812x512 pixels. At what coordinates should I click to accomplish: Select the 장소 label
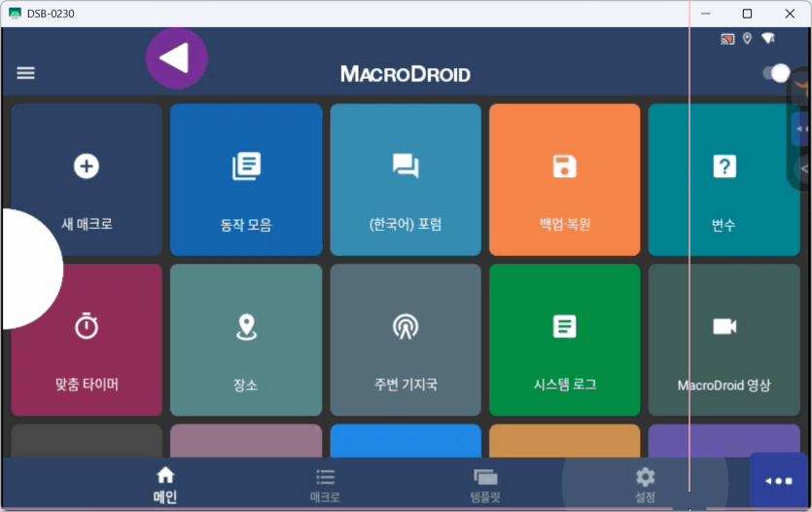[245, 385]
